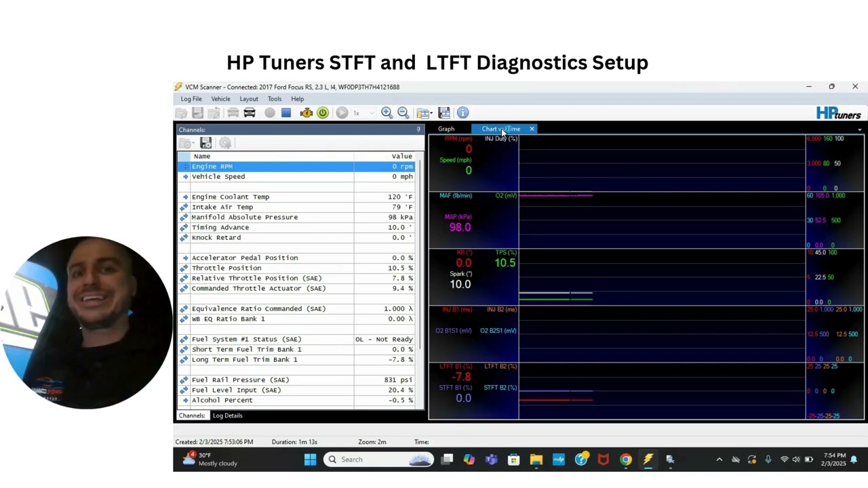This screenshot has height=488, width=868.
Task: Select the Short Term Fuel Trim Bank 1 row
Action: (297, 349)
